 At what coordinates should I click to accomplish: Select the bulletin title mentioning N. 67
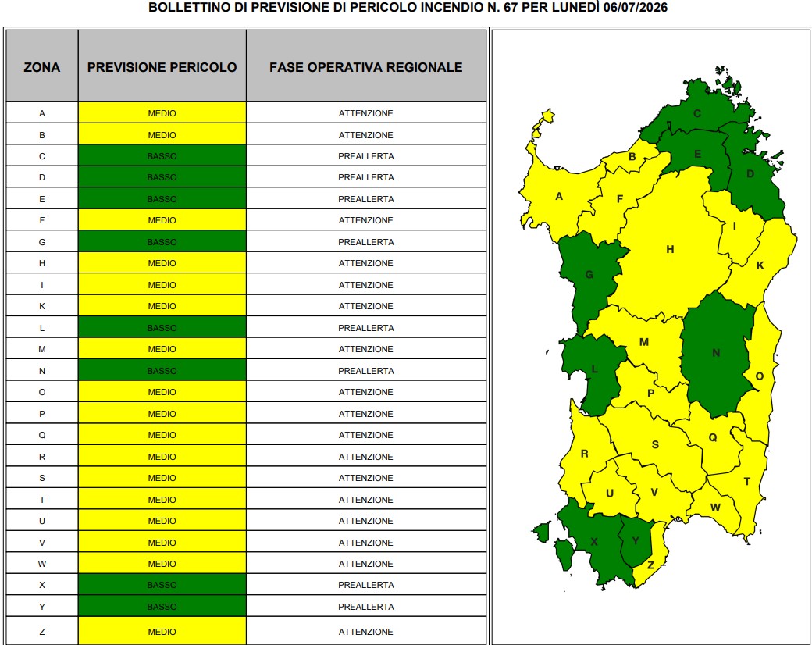408,8
